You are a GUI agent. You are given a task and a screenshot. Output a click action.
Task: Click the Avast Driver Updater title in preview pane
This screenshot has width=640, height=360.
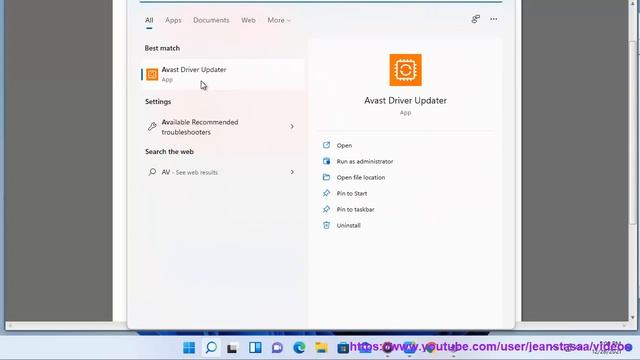point(405,100)
